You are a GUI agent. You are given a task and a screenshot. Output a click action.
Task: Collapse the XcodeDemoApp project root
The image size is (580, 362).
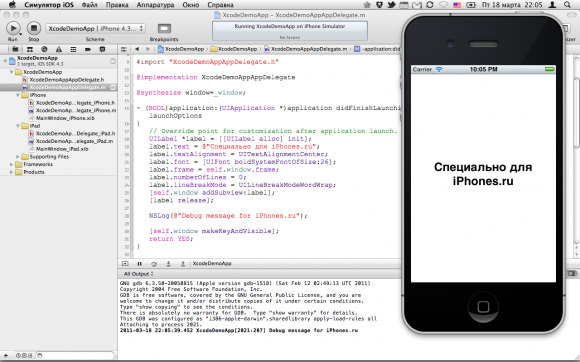coord(5,61)
